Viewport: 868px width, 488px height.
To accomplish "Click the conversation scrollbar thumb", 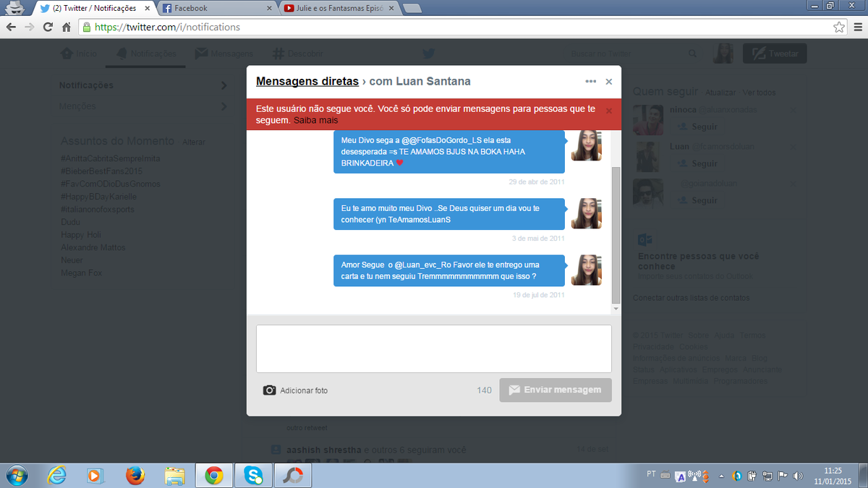I will tap(616, 235).
